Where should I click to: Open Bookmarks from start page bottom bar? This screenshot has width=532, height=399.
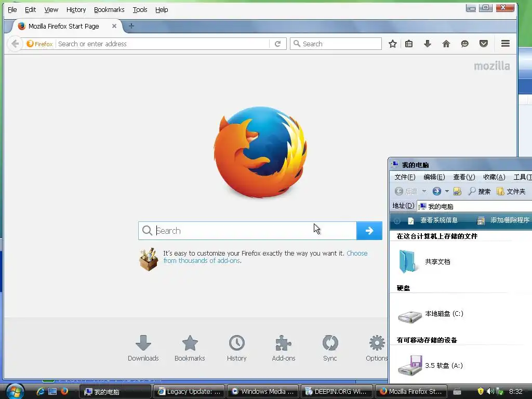[190, 348]
